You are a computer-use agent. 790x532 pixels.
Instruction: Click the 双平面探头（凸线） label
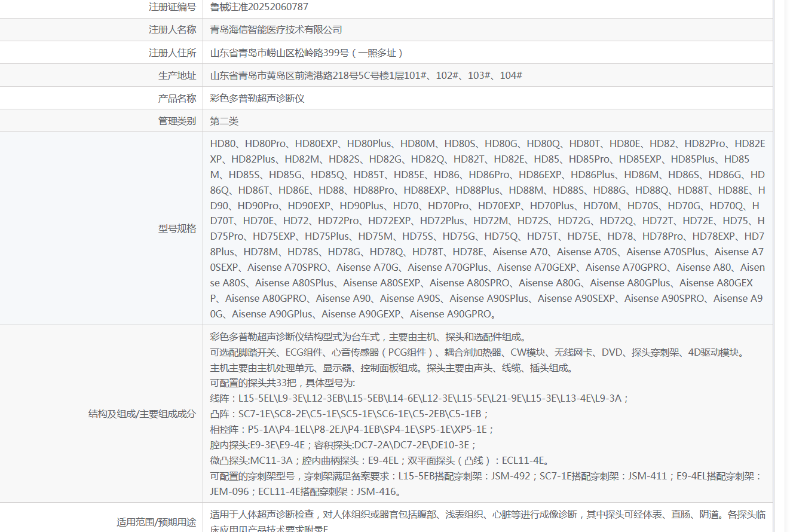[451, 460]
